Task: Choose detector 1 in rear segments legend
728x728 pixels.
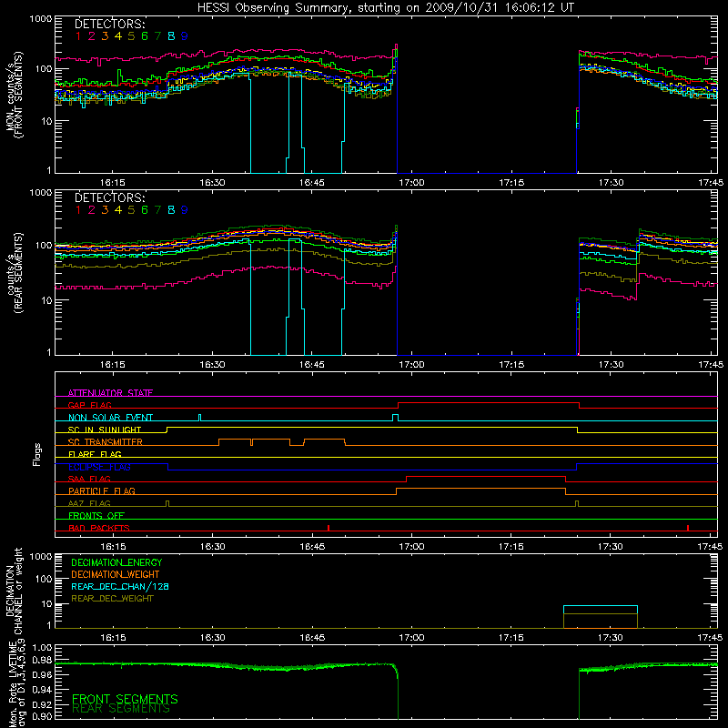Action: [78, 210]
